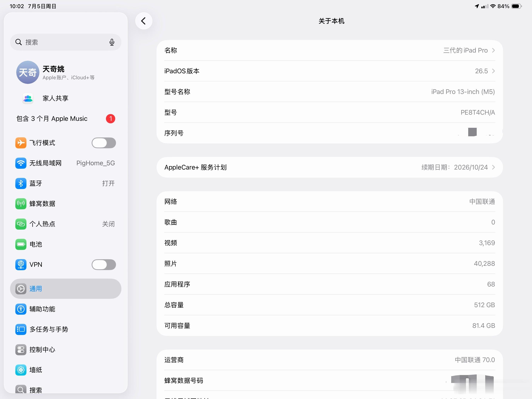The width and height of the screenshot is (532, 399).
Task: Tap the 墙纸 wallpaper flower icon
Action: 21,370
